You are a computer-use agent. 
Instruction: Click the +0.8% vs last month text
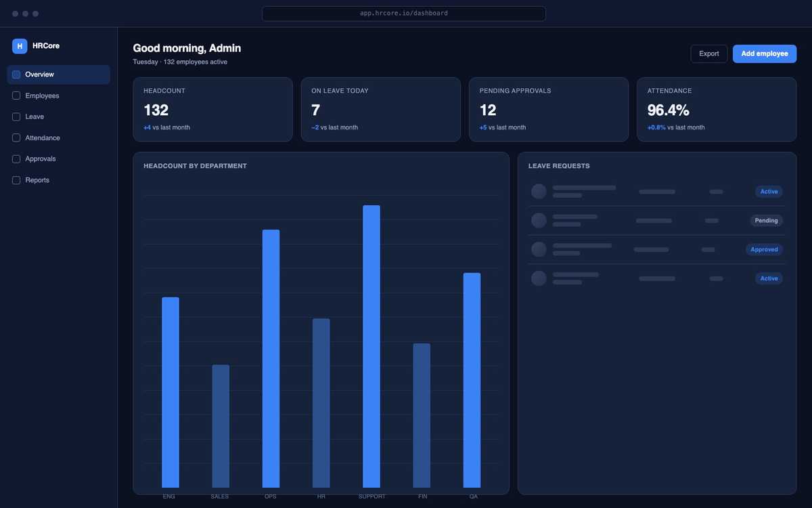(676, 127)
